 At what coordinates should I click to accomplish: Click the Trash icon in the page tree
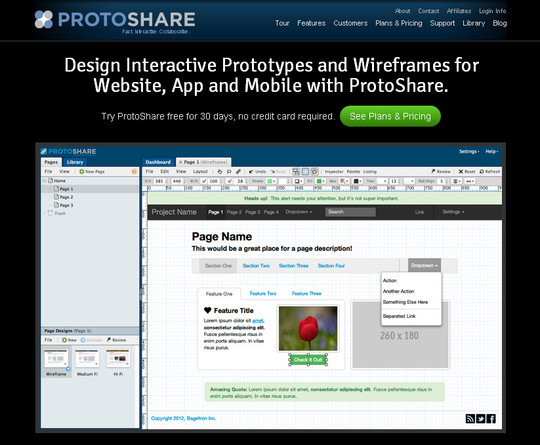click(50, 213)
